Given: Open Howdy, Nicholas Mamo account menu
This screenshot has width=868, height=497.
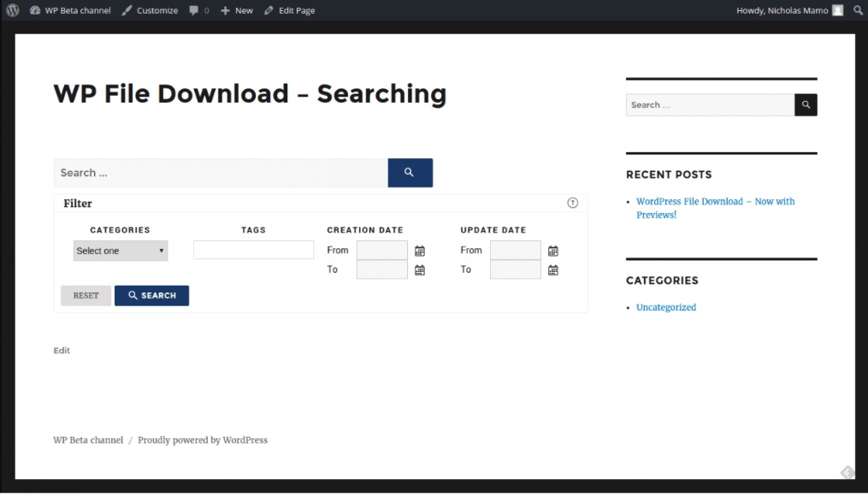Looking at the screenshot, I should [789, 10].
